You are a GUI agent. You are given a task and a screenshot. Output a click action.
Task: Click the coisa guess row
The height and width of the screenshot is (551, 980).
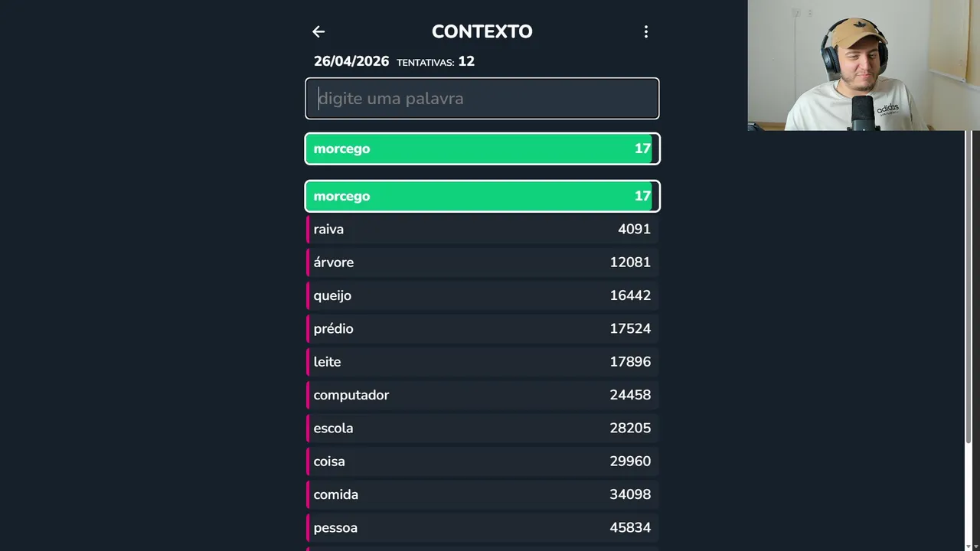point(482,461)
